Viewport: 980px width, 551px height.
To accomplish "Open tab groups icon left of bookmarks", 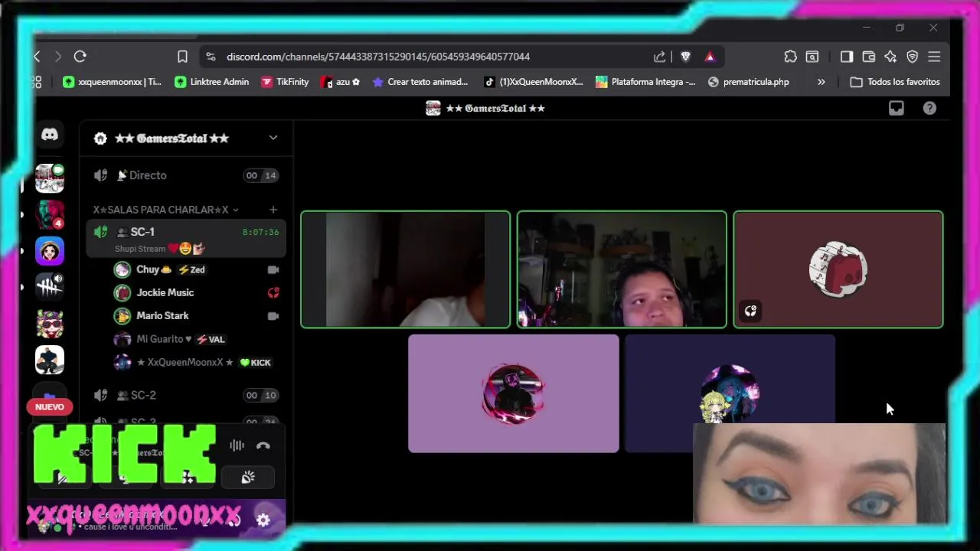I will [37, 82].
